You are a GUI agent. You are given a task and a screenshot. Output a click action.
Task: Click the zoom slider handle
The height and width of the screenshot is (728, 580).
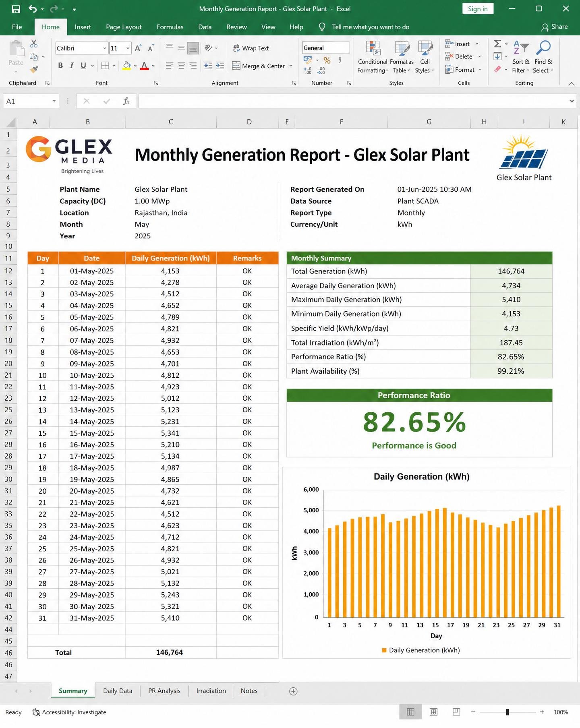click(507, 712)
